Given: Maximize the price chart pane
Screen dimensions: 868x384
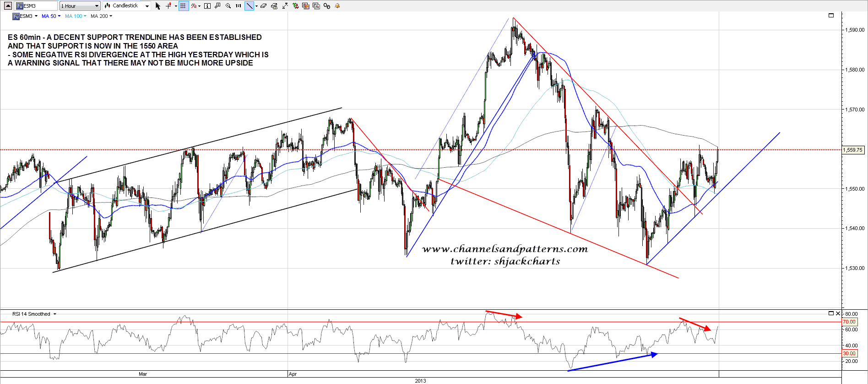Looking at the screenshot, I should pyautogui.click(x=831, y=16).
